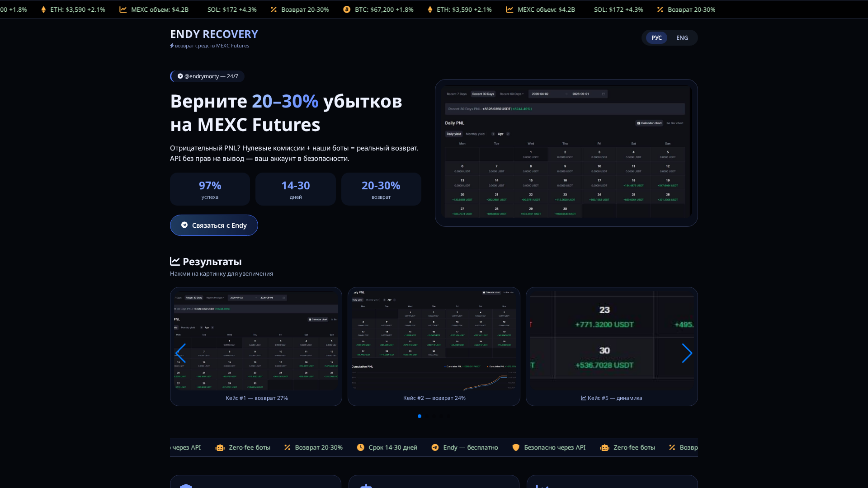Enlarge the hero Daily PNL calendar image
This screenshot has width=868, height=488.
[566, 153]
